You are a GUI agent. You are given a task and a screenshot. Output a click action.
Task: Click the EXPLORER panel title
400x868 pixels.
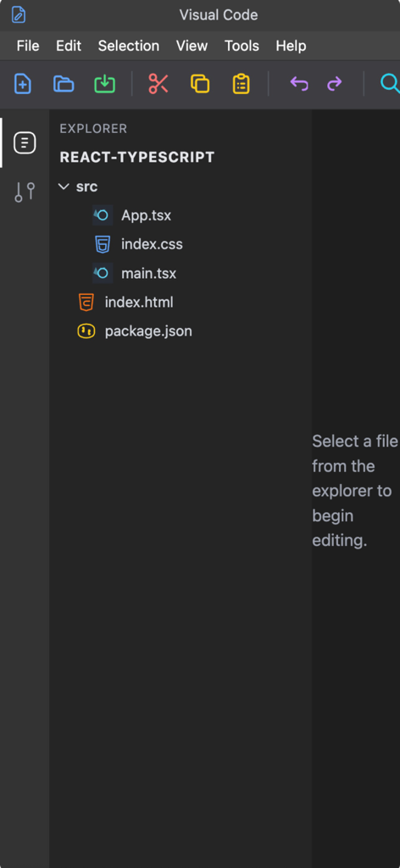click(93, 129)
